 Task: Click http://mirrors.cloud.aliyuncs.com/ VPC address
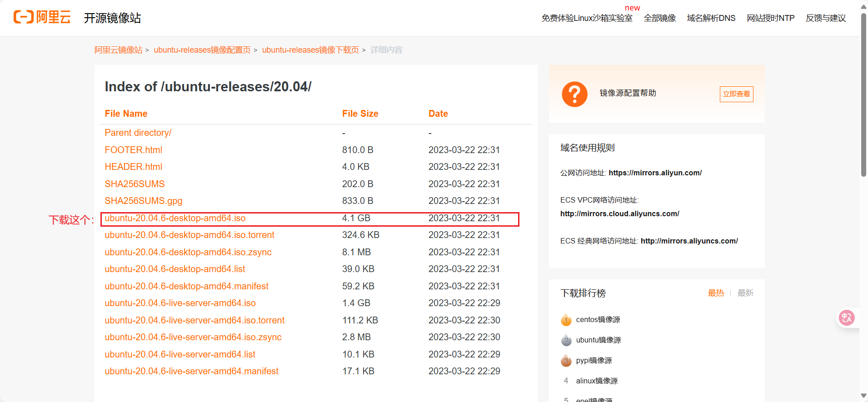pos(619,214)
